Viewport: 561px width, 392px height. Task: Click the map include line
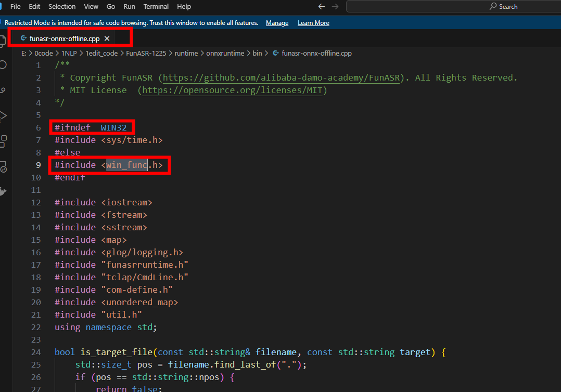tap(91, 240)
